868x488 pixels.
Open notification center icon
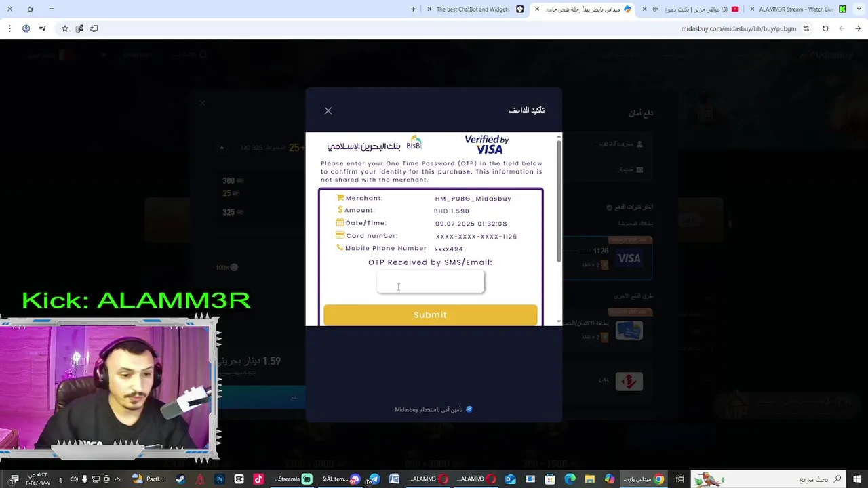(14, 479)
